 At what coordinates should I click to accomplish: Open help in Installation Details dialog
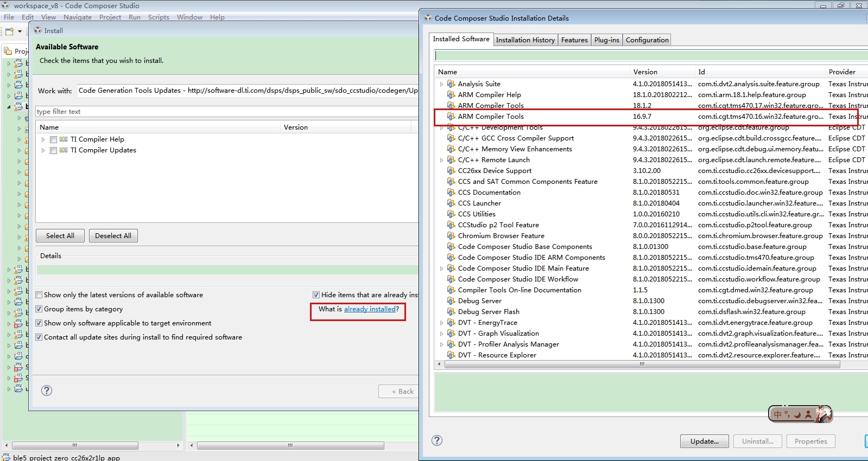[437, 440]
